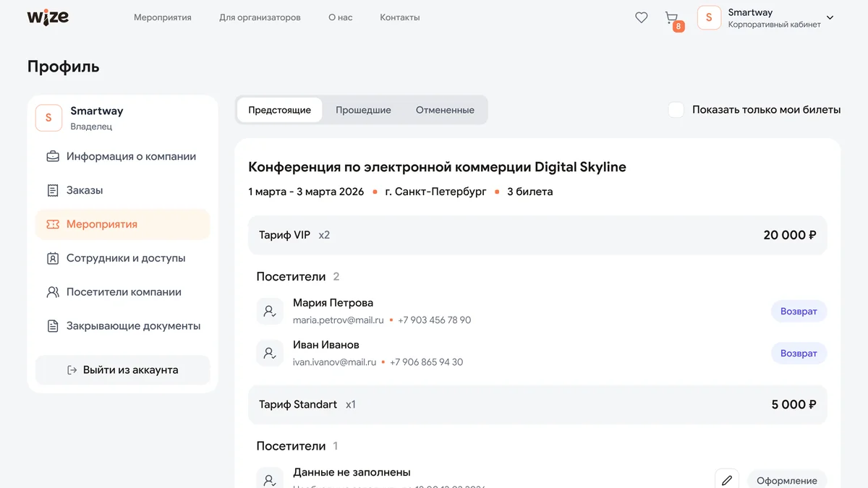Open Мероприятия in top navigation
The width and height of the screenshot is (868, 488).
(x=163, y=17)
